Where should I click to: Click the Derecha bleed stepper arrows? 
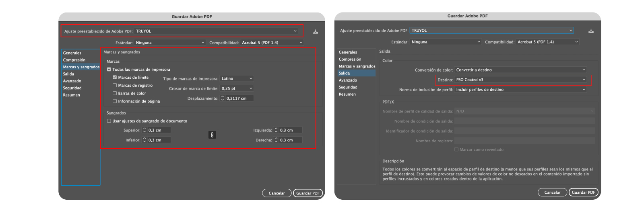point(276,140)
